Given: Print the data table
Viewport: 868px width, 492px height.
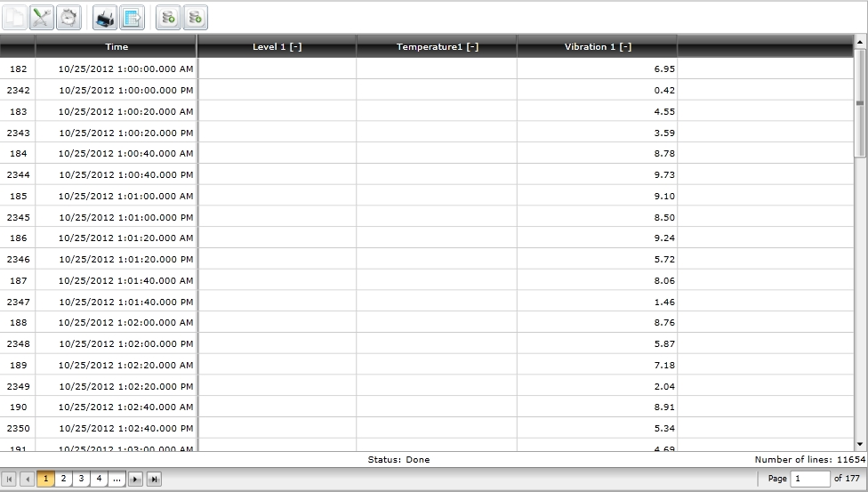Looking at the screenshot, I should pos(105,17).
